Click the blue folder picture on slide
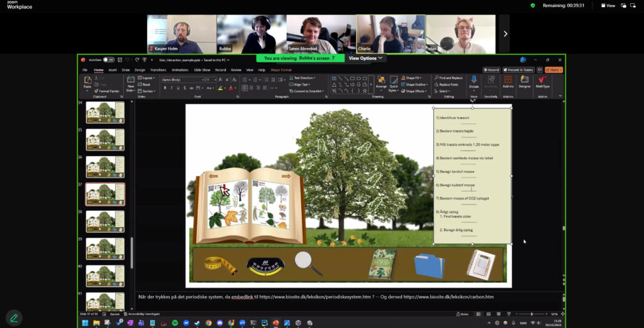This screenshot has width=644, height=328. [430, 264]
